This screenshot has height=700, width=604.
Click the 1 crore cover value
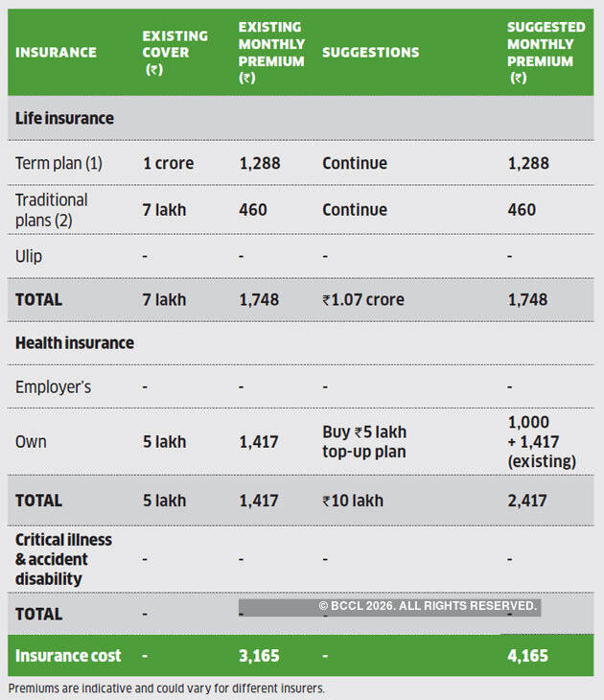tap(168, 163)
